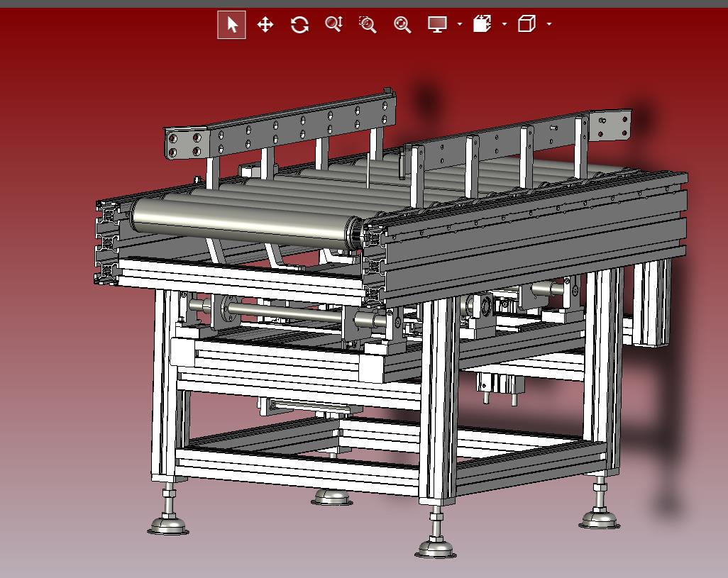Select the Zoom Window tool
Image resolution: width=728 pixels, height=578 pixels.
(368, 25)
